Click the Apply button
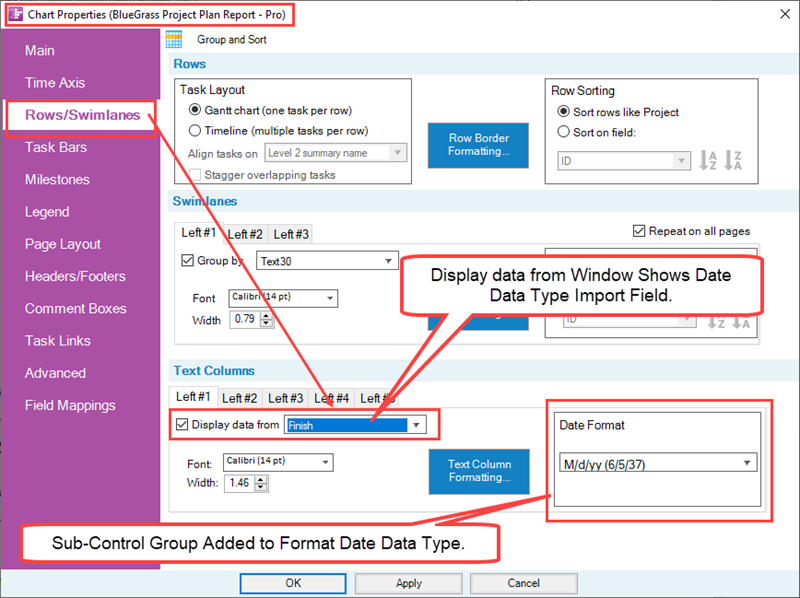The height and width of the screenshot is (598, 800). tap(408, 583)
